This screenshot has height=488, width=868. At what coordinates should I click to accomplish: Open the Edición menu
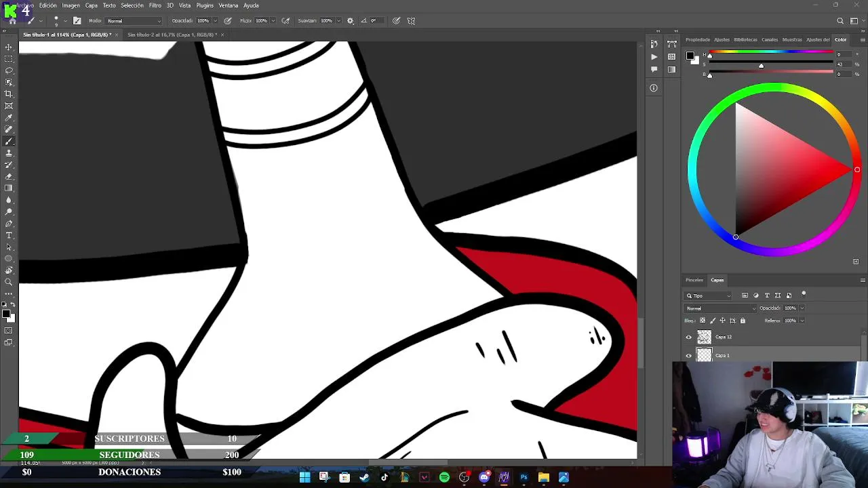[48, 5]
